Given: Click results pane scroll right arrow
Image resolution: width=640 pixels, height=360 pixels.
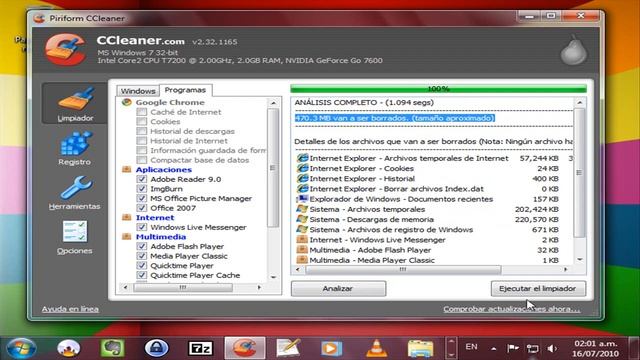Looking at the screenshot, I should (x=566, y=269).
